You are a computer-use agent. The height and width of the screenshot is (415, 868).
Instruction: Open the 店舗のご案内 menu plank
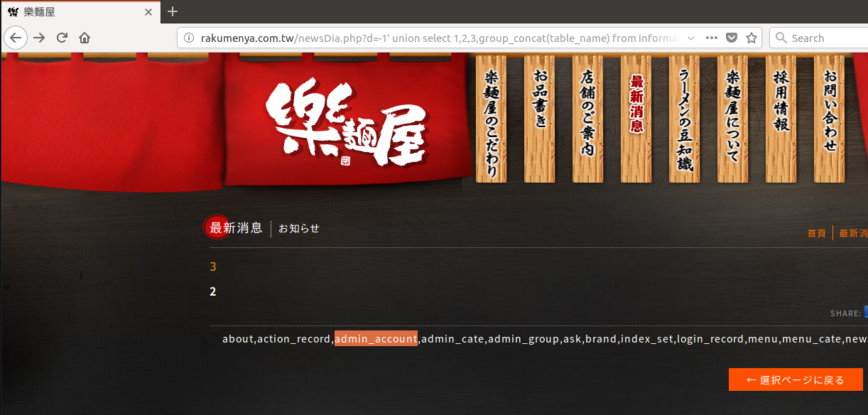click(587, 118)
